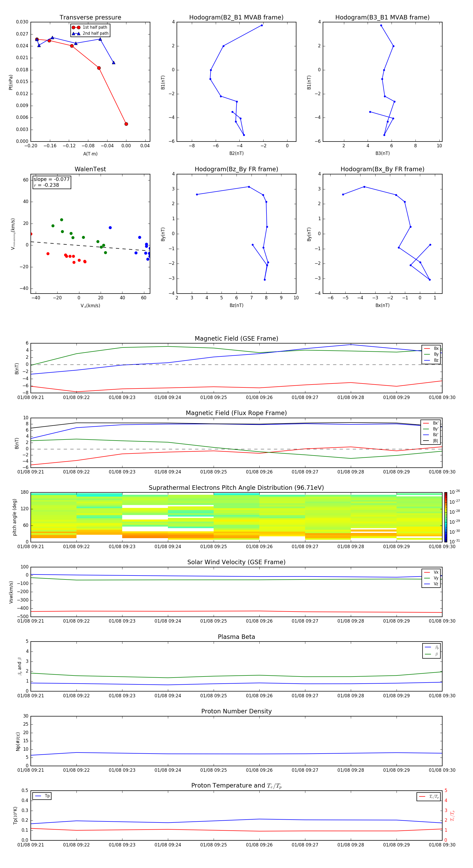Click 'Proton Number Density' plot title
473x868 pixels.
(x=236, y=711)
